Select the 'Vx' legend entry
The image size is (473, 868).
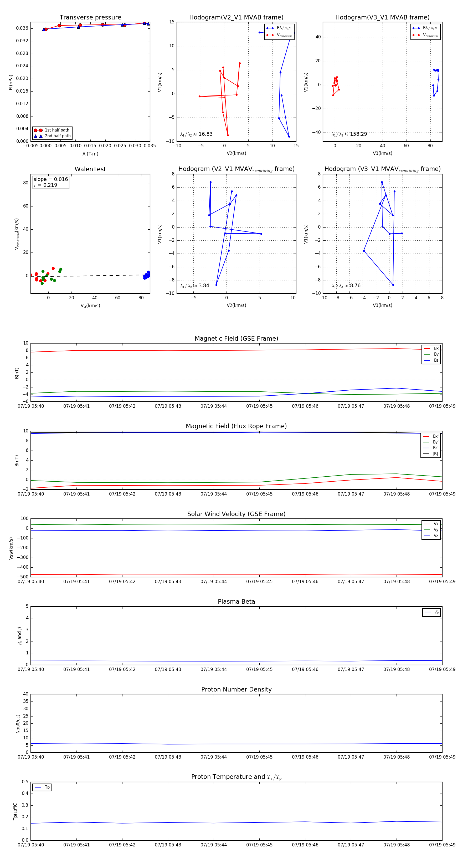(431, 524)
